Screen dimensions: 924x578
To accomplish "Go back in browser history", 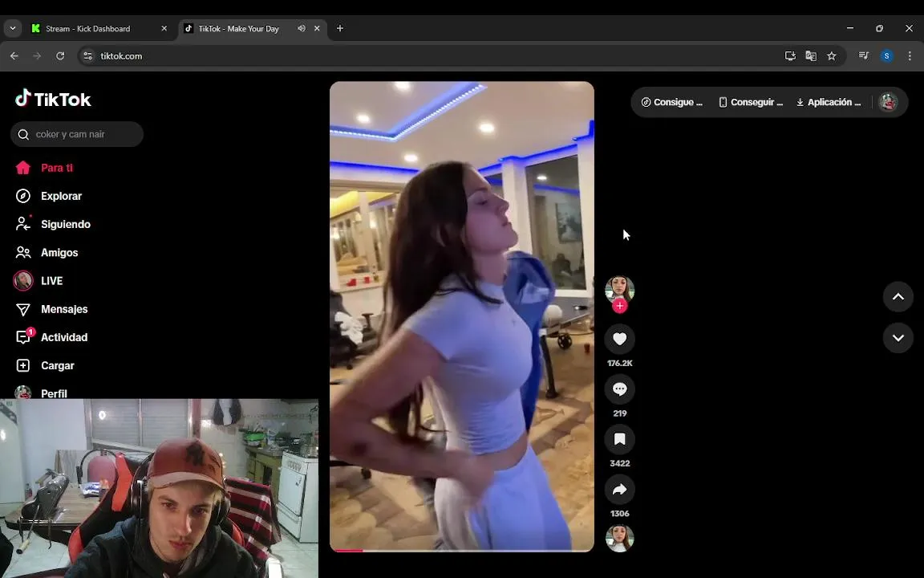I will point(14,56).
